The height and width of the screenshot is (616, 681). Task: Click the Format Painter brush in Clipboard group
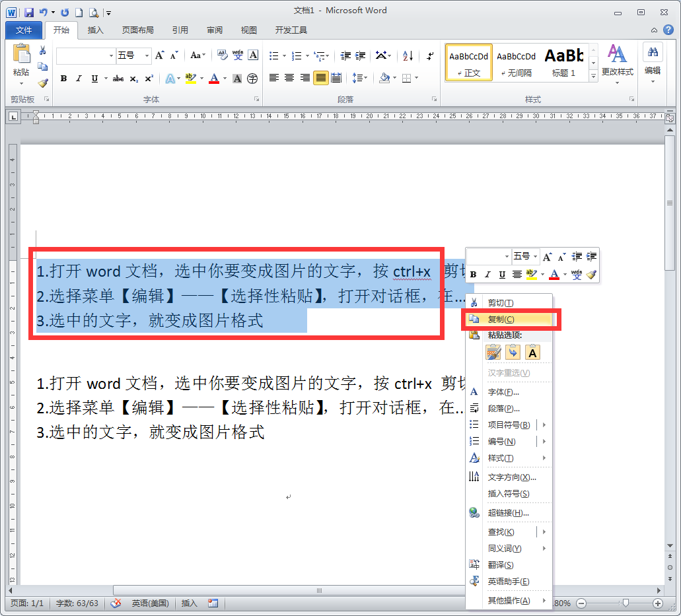(42, 83)
